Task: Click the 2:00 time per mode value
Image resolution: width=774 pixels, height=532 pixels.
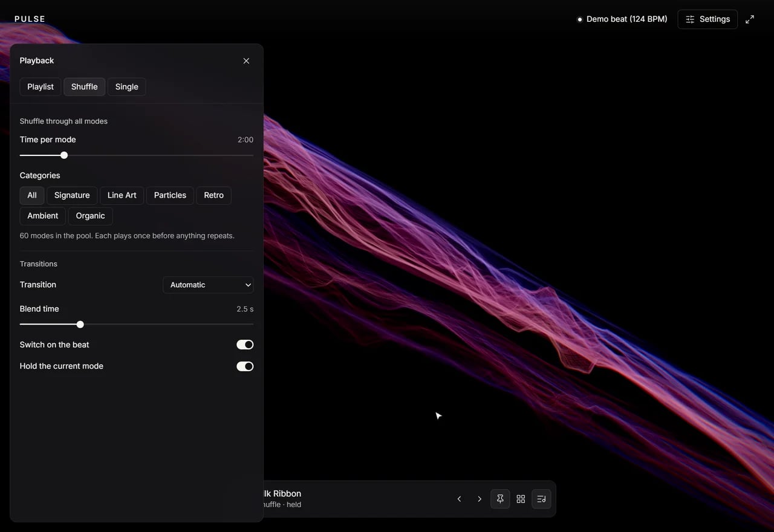Action: [246, 140]
